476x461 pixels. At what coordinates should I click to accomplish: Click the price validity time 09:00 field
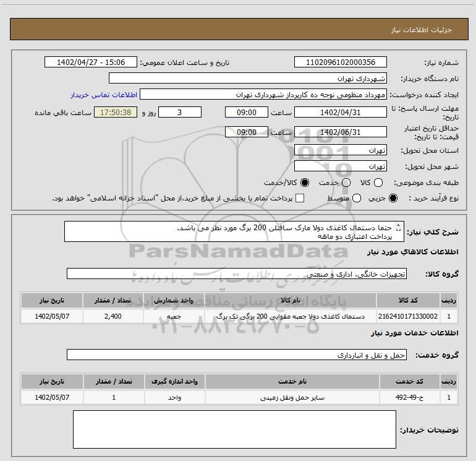(247, 132)
